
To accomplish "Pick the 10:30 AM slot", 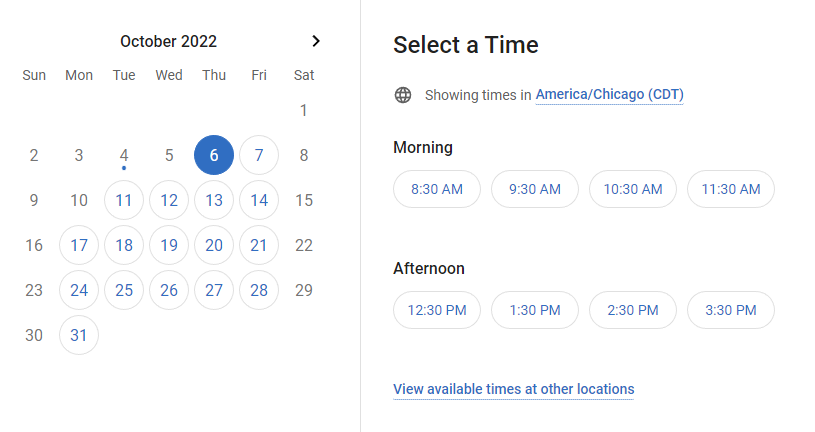I will click(x=633, y=189).
